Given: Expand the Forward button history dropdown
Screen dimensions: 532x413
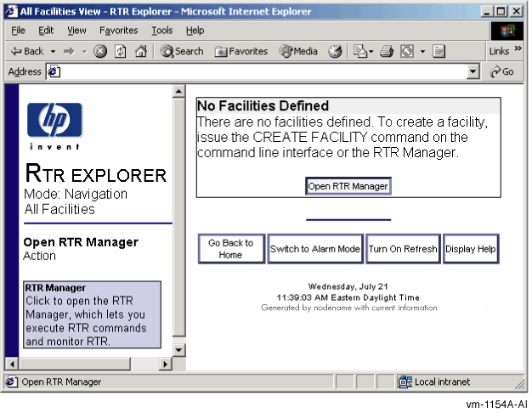Looking at the screenshot, I should (84, 52).
